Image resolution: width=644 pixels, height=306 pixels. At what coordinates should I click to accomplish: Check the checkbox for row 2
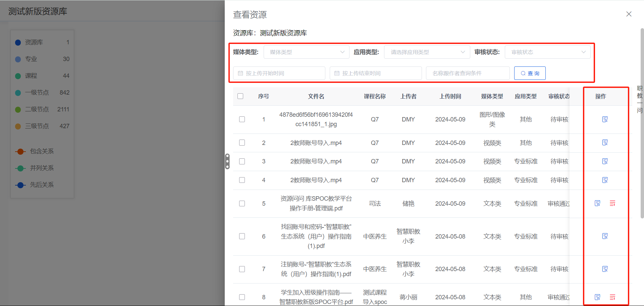click(242, 143)
